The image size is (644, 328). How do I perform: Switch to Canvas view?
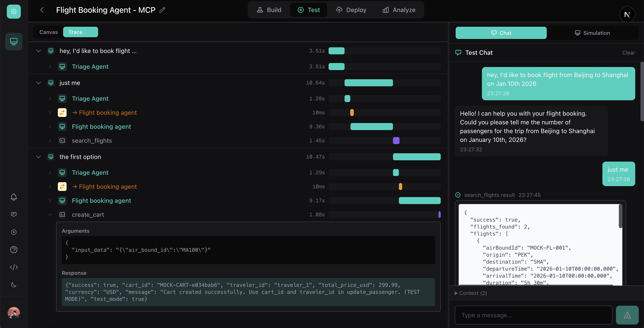48,32
